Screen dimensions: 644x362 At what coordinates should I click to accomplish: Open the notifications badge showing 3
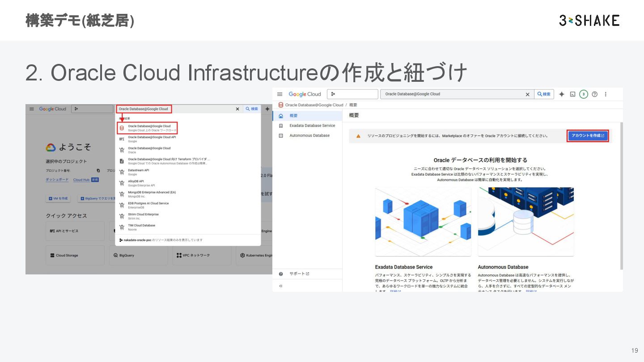point(583,94)
